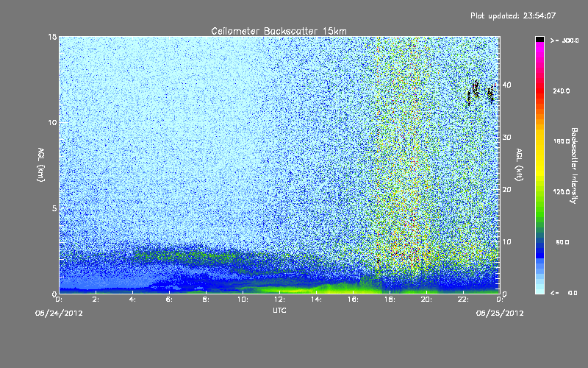This screenshot has height=368, width=588.
Task: Click the "14:" hour tick on the time axis
Action: pyautogui.click(x=316, y=300)
